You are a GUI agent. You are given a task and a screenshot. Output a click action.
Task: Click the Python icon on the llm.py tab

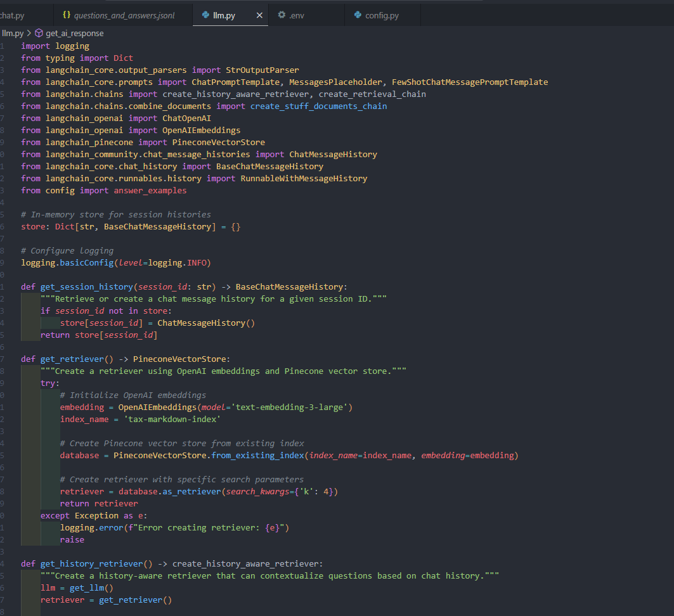click(205, 15)
